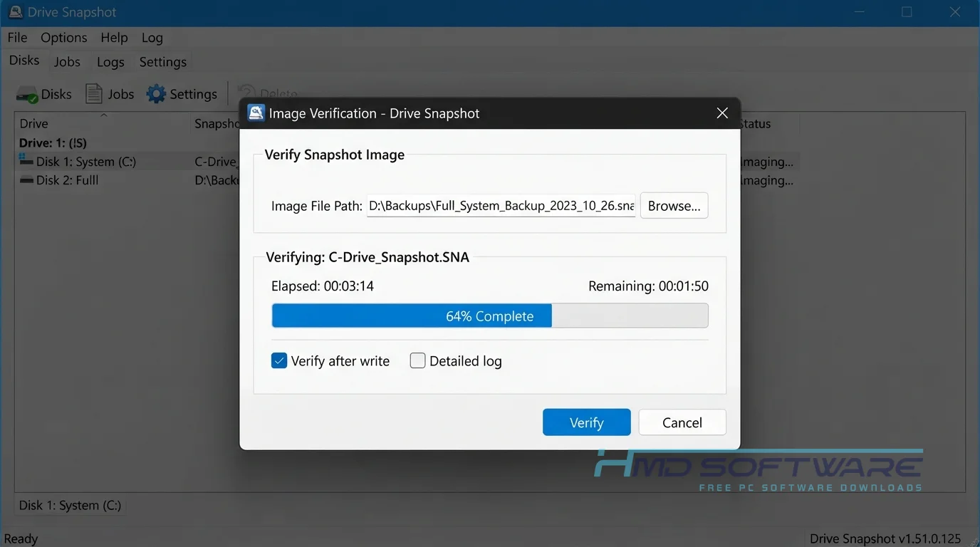The width and height of the screenshot is (980, 547).
Task: Open Settings via toolbar gear icon
Action: pos(156,94)
